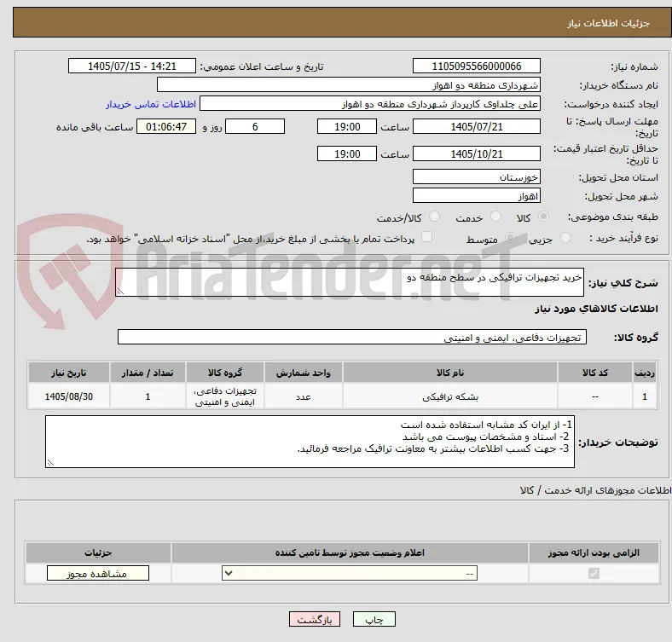Click the buyer name field شهرداری منطقه دو اهواز

click(349, 85)
